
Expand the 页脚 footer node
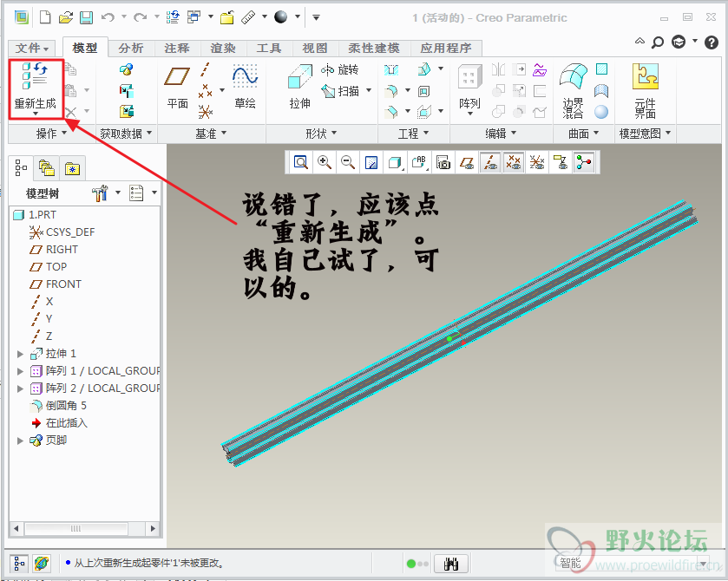click(20, 441)
